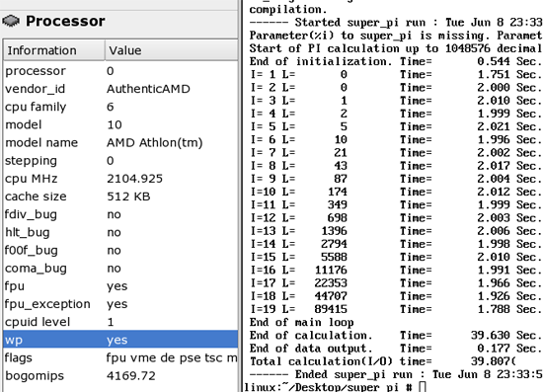Click 'End of calculation' terminal line
The width and height of the screenshot is (543, 392).
point(396,335)
